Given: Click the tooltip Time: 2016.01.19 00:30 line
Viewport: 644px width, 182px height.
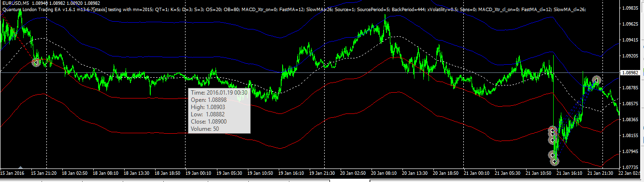Looking at the screenshot, I should [219, 92].
